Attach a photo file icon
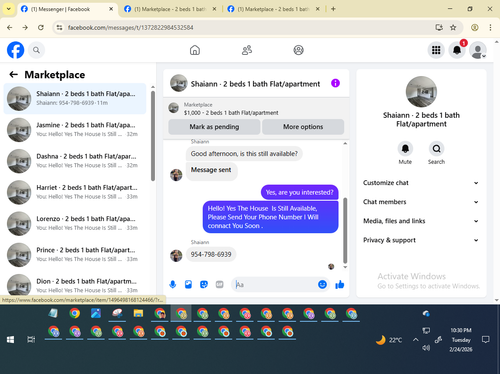The image size is (500, 374). click(x=188, y=284)
